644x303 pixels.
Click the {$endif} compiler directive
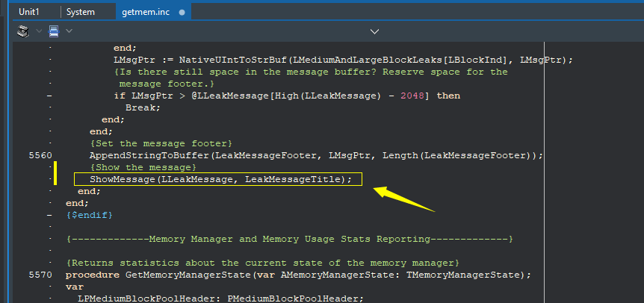(x=89, y=215)
